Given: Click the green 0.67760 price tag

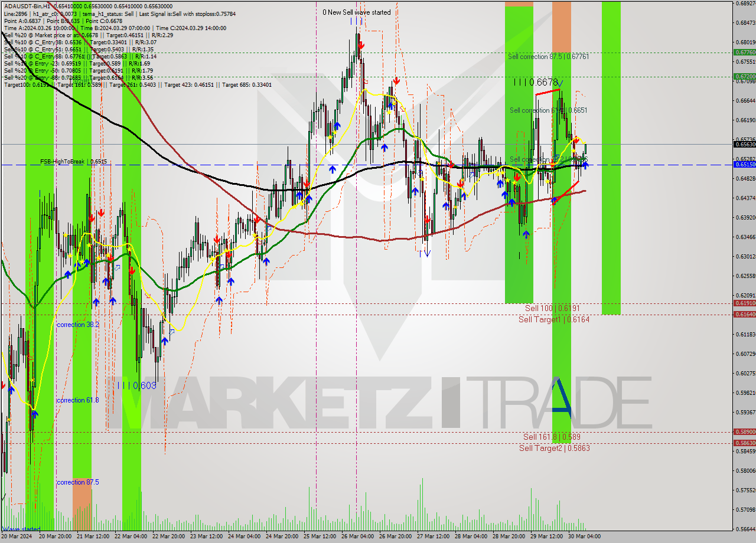Looking at the screenshot, I should (x=744, y=52).
